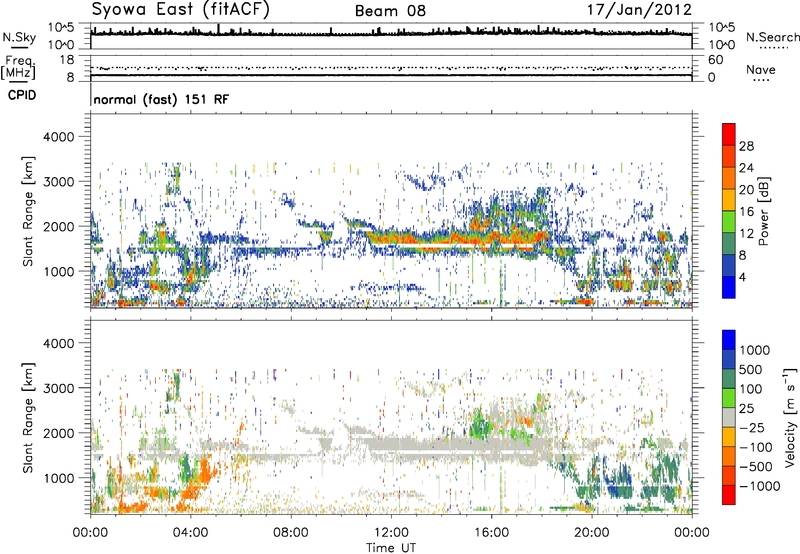Pick the gray segment of the velocity color bar

pos(729,418)
